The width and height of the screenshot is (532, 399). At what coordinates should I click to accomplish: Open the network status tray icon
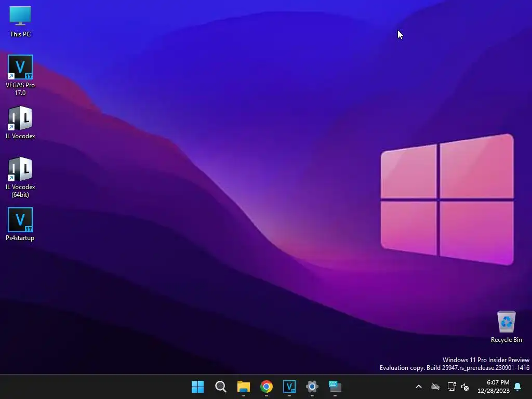click(x=451, y=387)
